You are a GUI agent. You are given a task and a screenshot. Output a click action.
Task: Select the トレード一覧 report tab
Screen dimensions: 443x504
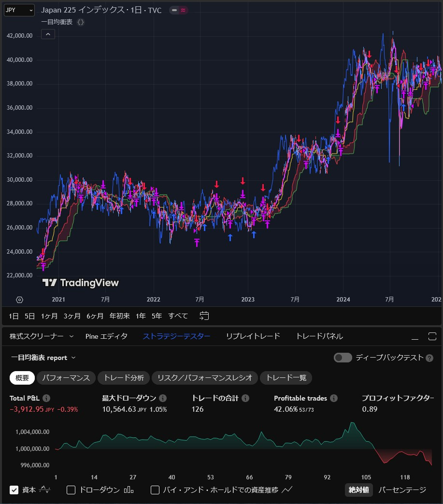pyautogui.click(x=286, y=378)
